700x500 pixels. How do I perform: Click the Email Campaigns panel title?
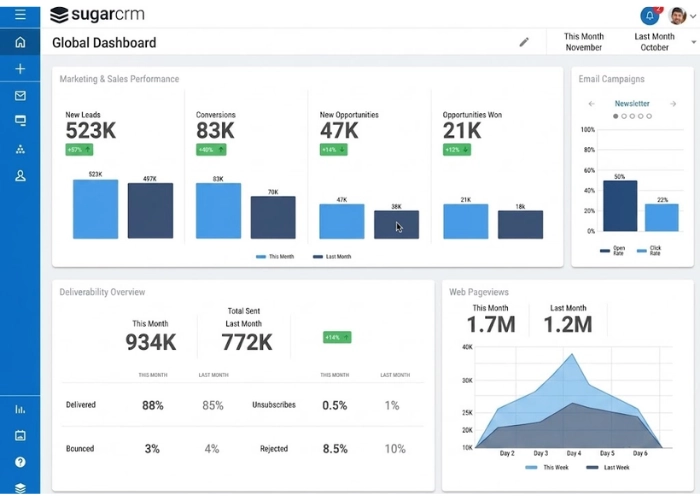coord(611,79)
